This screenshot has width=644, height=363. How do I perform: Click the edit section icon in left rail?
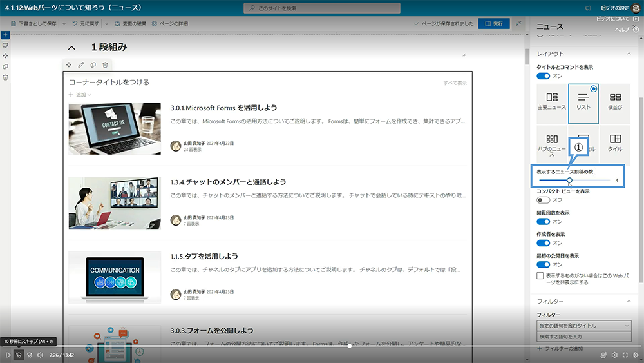pyautogui.click(x=5, y=45)
